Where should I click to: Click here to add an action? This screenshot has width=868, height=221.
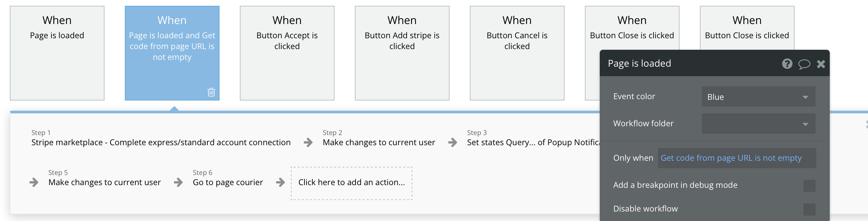click(x=351, y=183)
